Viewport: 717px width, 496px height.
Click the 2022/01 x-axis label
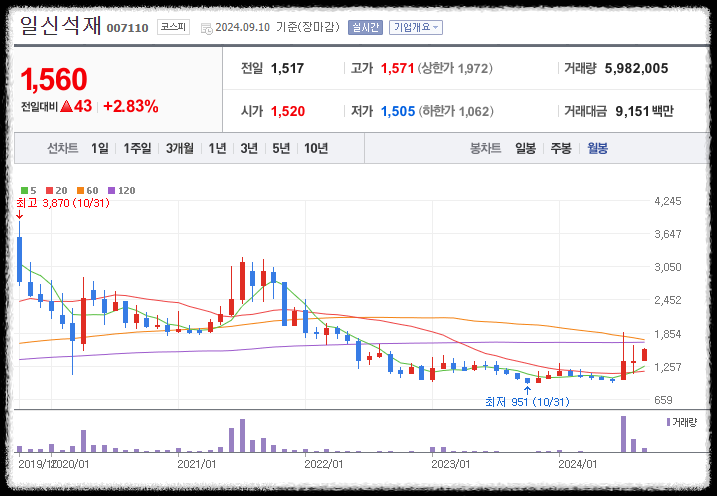(x=324, y=464)
